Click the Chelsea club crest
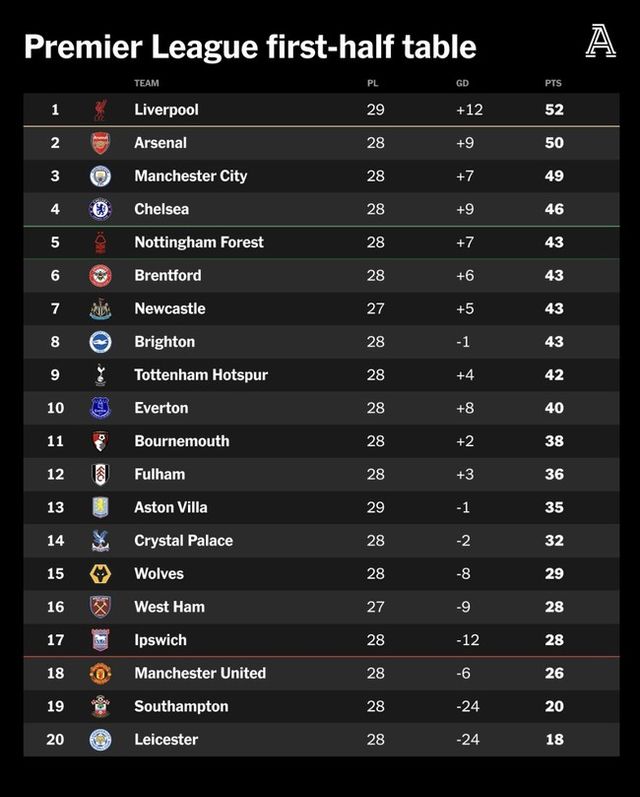The width and height of the screenshot is (640, 797). (100, 209)
